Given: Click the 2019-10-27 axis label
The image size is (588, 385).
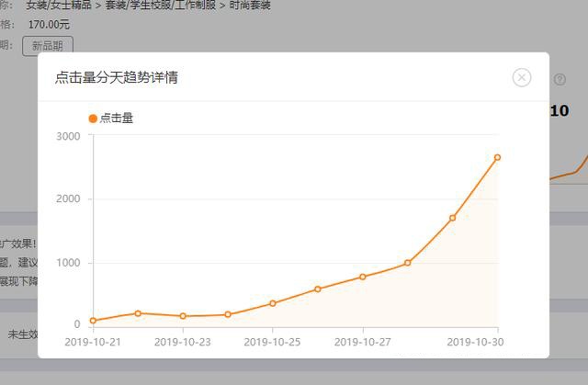Looking at the screenshot, I should [x=362, y=342].
